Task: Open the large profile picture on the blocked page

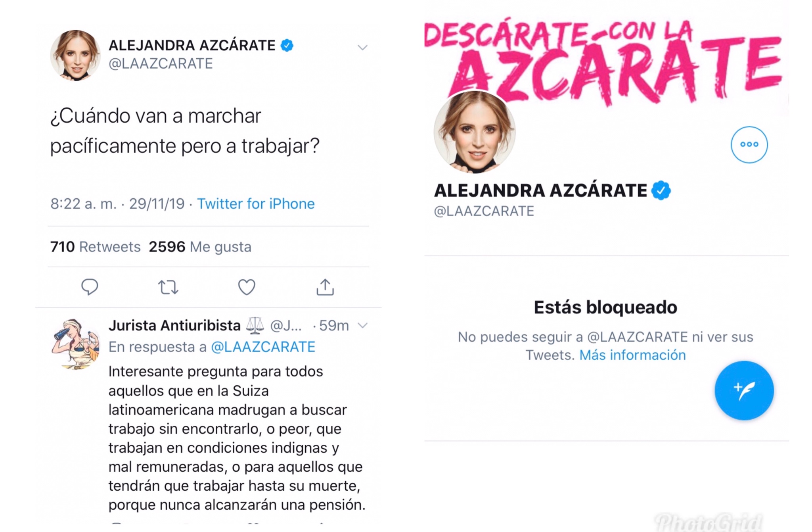Action: [475, 132]
